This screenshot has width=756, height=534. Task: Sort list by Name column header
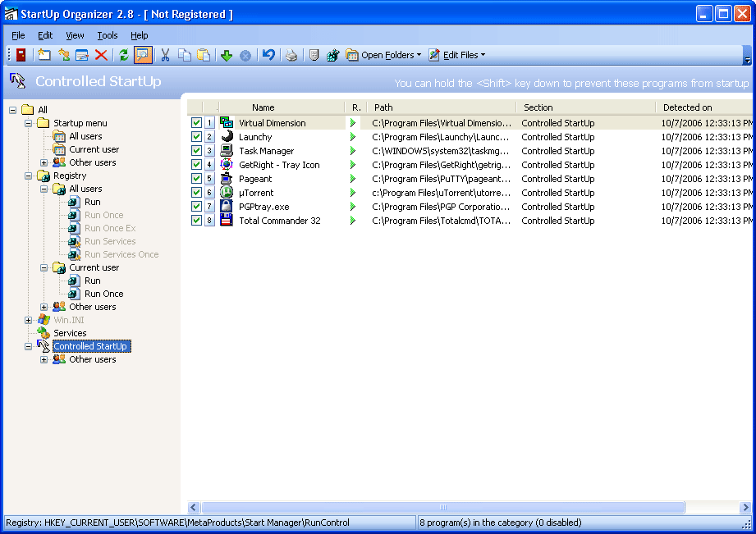[x=282, y=107]
